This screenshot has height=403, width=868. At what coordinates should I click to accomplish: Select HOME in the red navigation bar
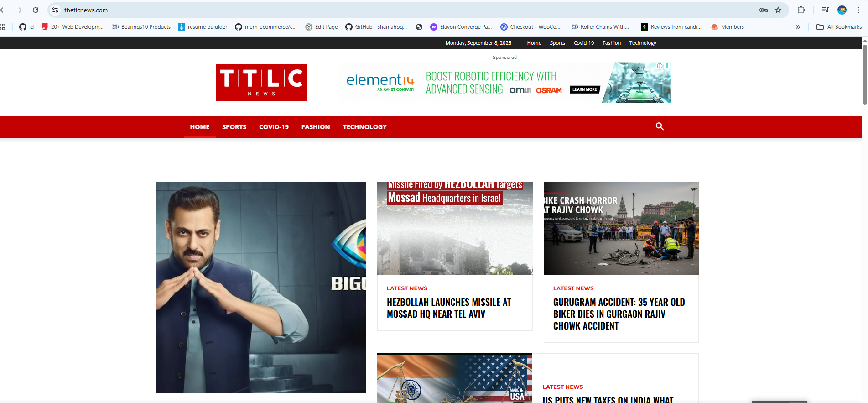(x=200, y=127)
